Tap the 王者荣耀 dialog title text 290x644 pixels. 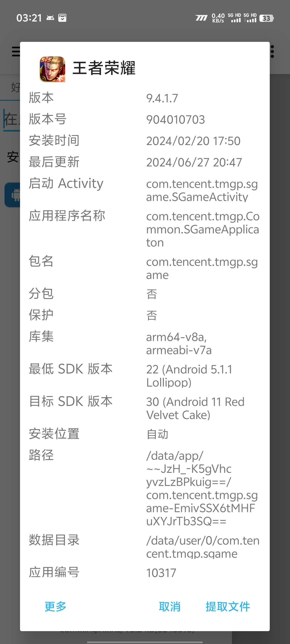[x=104, y=68]
